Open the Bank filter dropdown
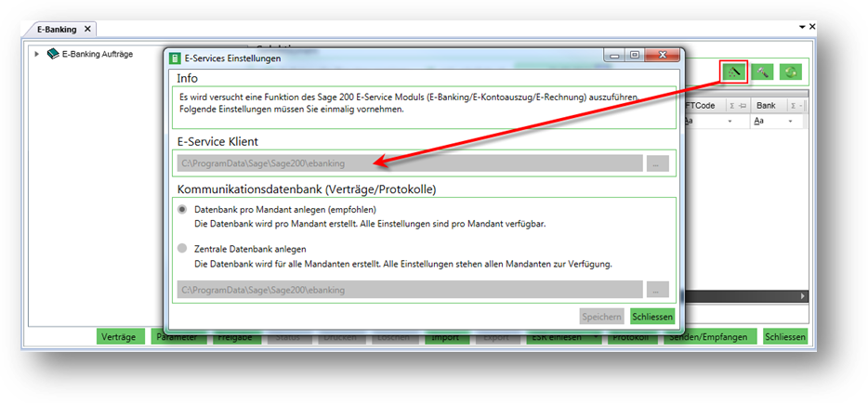Viewport: 868px width, 403px height. pos(791,121)
